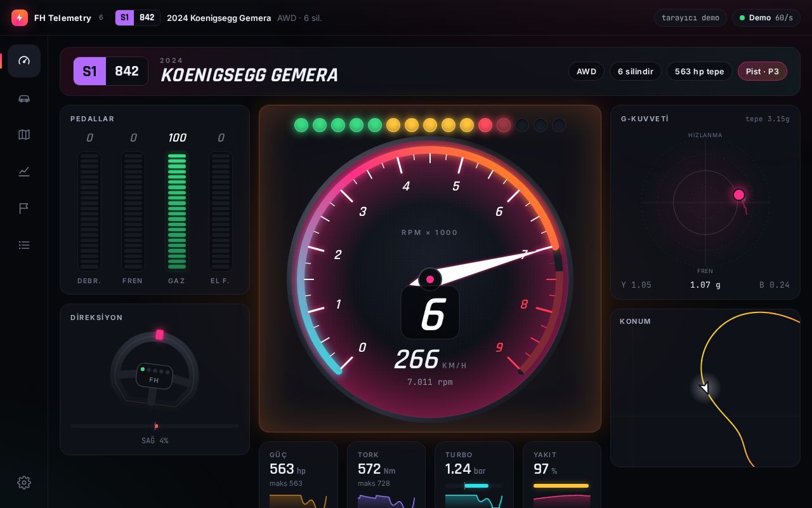Open settings gear in sidebar
Screen dimensions: 812x508
click(24, 483)
